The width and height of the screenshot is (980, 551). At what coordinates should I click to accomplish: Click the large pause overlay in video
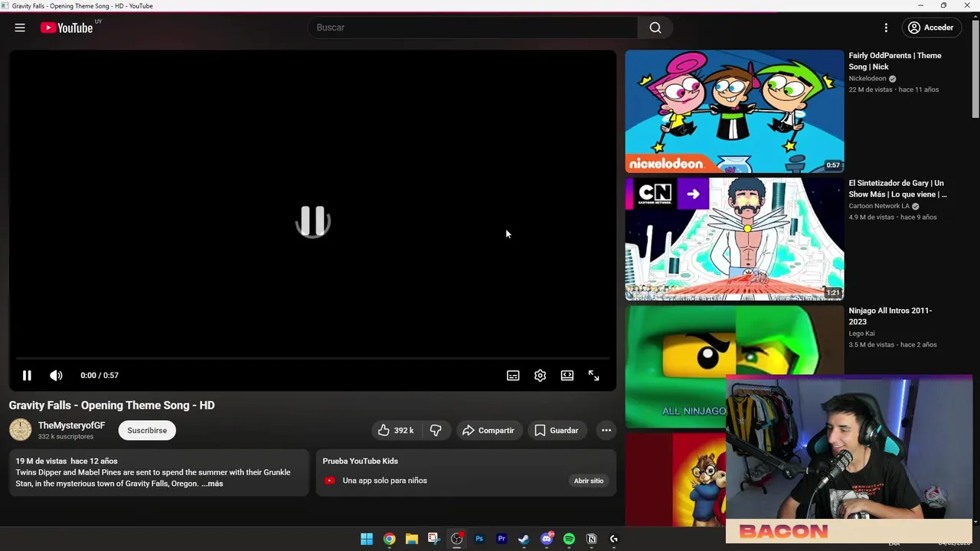[312, 221]
